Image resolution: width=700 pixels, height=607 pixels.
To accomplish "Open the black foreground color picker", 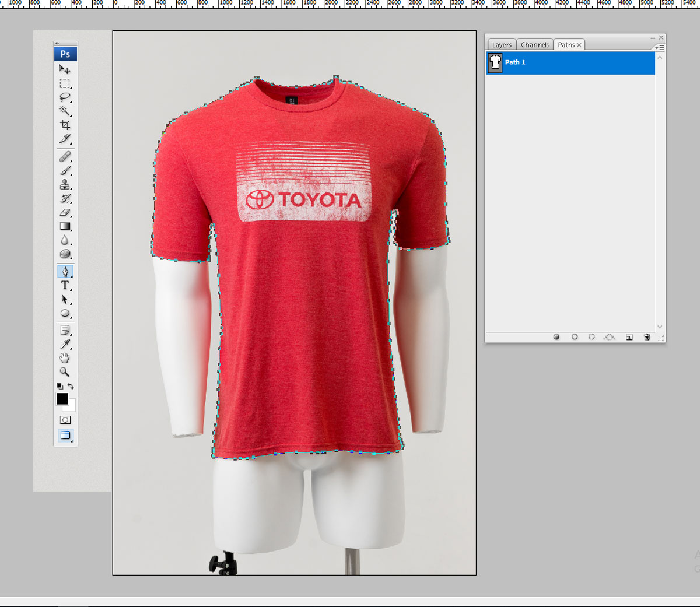I will click(62, 399).
